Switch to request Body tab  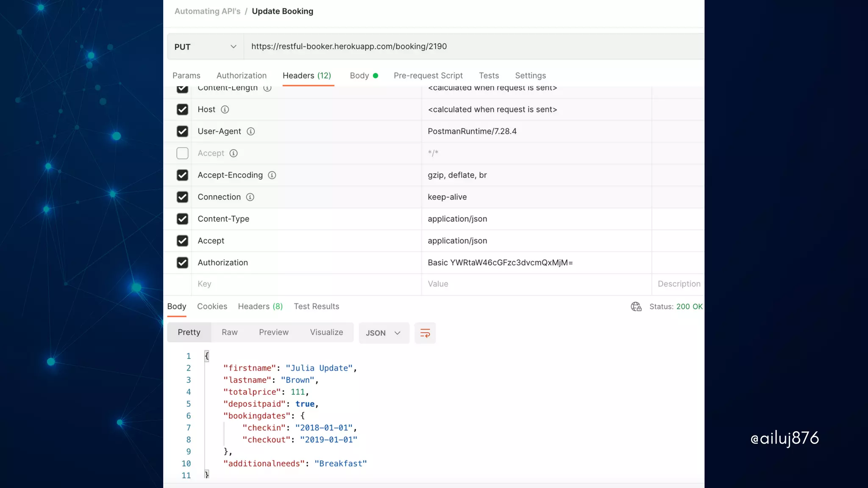pyautogui.click(x=359, y=75)
